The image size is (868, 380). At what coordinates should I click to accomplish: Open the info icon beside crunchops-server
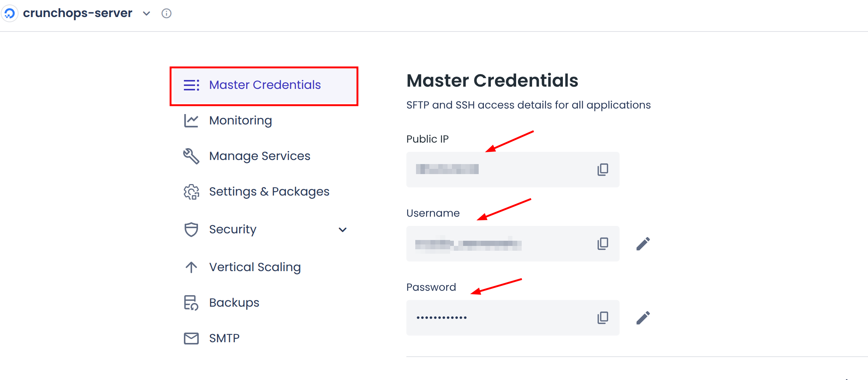click(166, 13)
